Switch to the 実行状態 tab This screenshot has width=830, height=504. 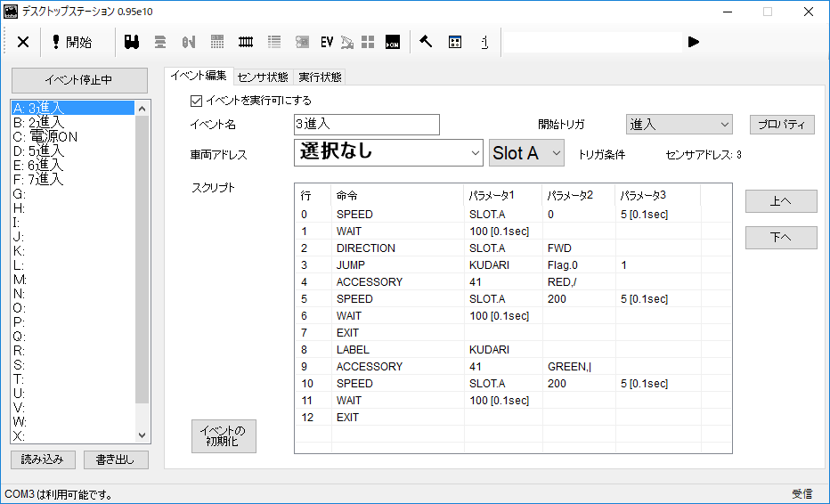[320, 77]
